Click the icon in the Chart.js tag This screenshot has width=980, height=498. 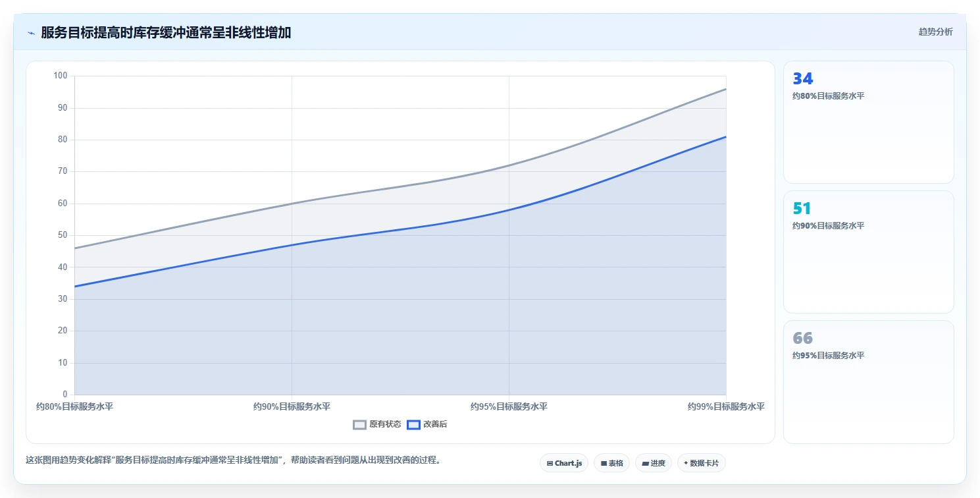tap(550, 464)
